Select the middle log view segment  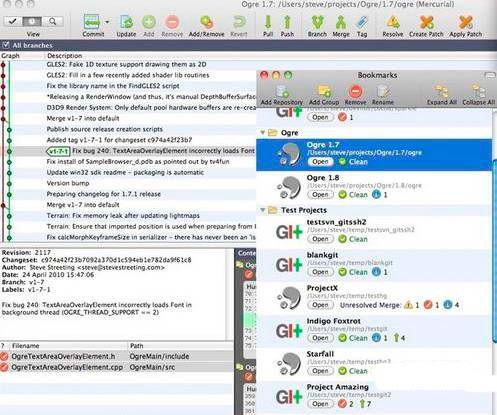pos(32,21)
